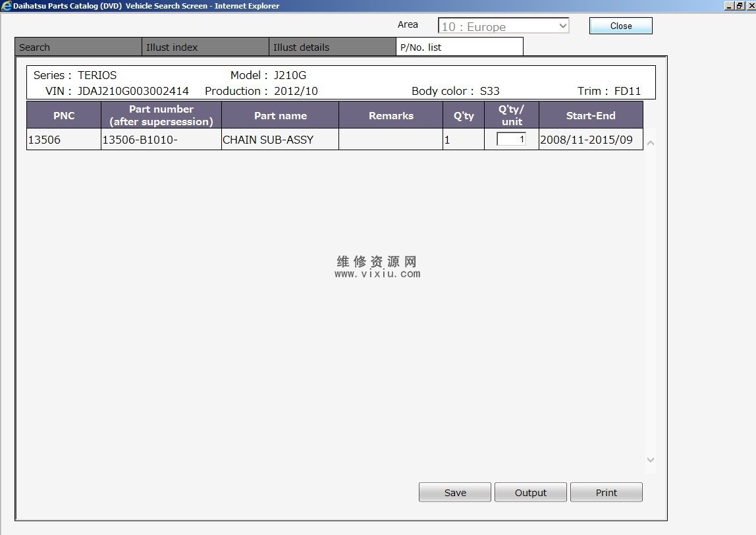Click the scroll down arrow of parts list
This screenshot has height=535, width=756.
point(651,460)
